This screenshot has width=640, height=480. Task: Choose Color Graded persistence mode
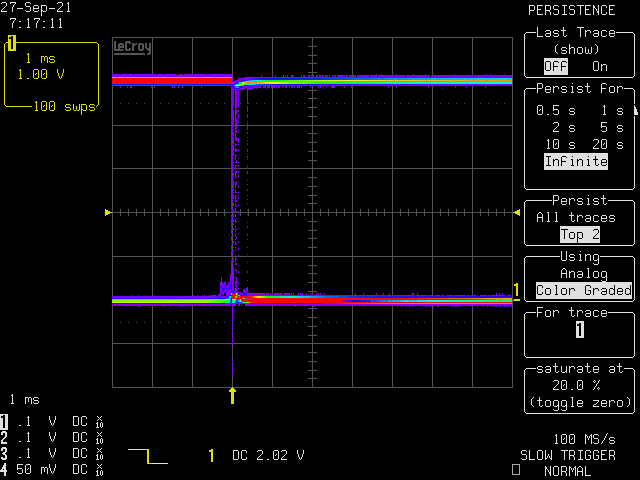[583, 291]
